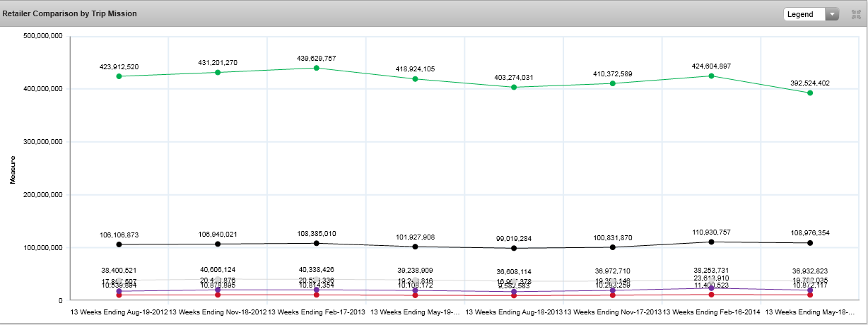The height and width of the screenshot is (325, 868).
Task: Click the '13 Weeks Ending Feb-17-2013' axis label
Action: (x=317, y=312)
